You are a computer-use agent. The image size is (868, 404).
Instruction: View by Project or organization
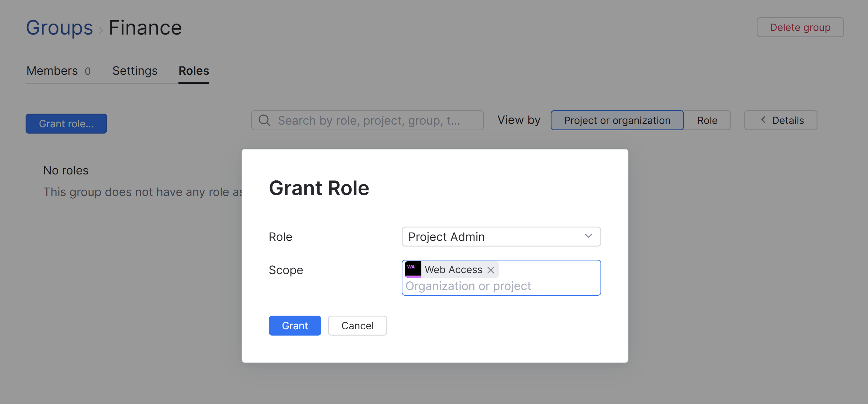coord(617,120)
